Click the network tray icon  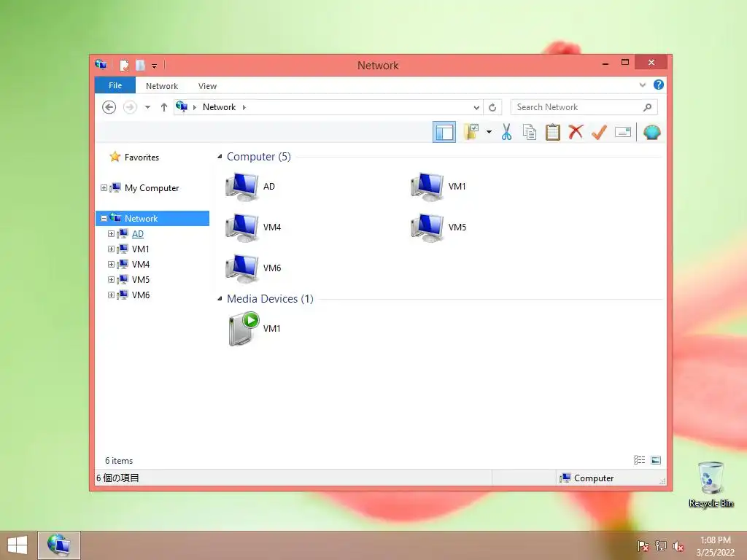pyautogui.click(x=661, y=545)
